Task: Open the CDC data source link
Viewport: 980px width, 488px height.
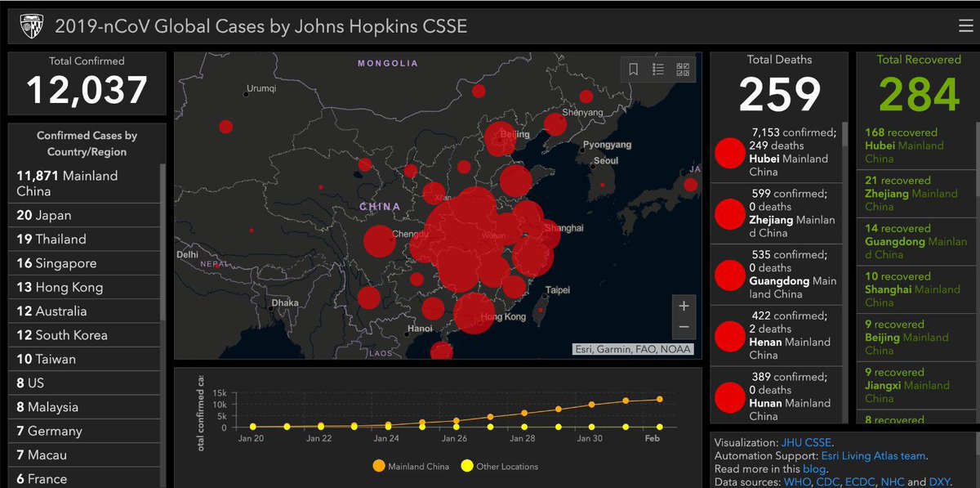Action: 829,482
